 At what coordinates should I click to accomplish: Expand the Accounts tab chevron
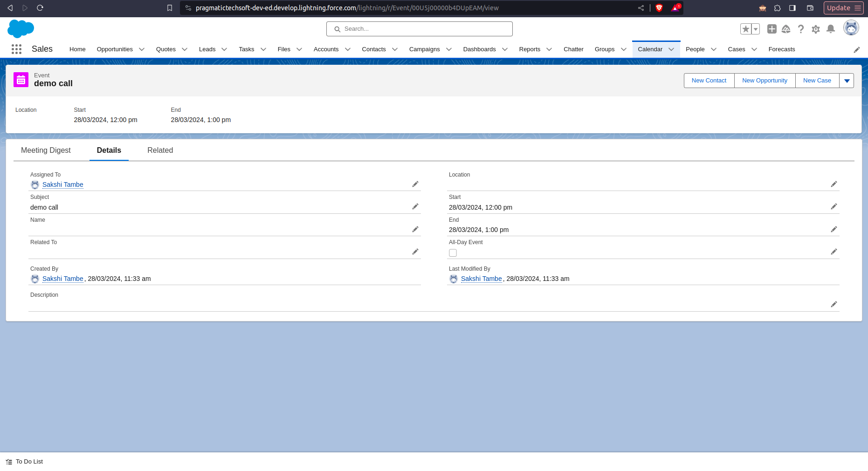(348, 49)
